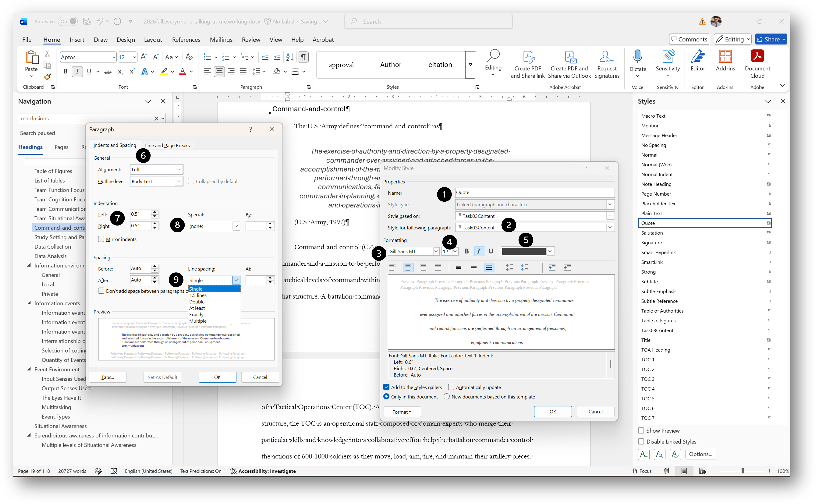
Task: Click Request Signatures icon
Action: (607, 65)
